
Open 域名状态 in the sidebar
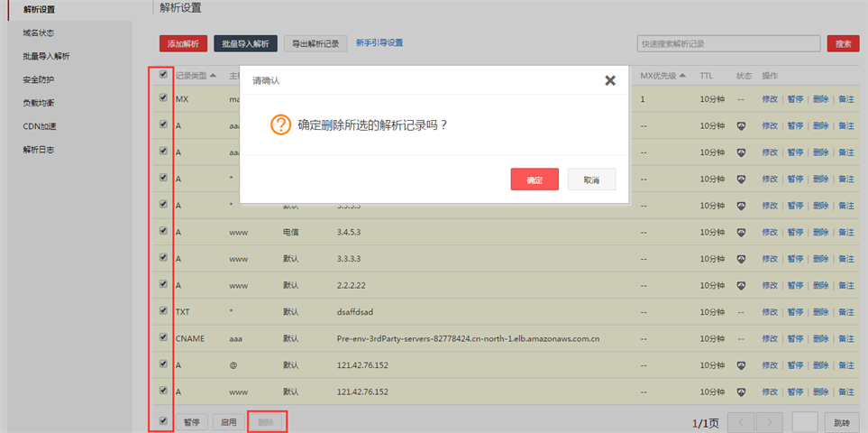tap(44, 32)
